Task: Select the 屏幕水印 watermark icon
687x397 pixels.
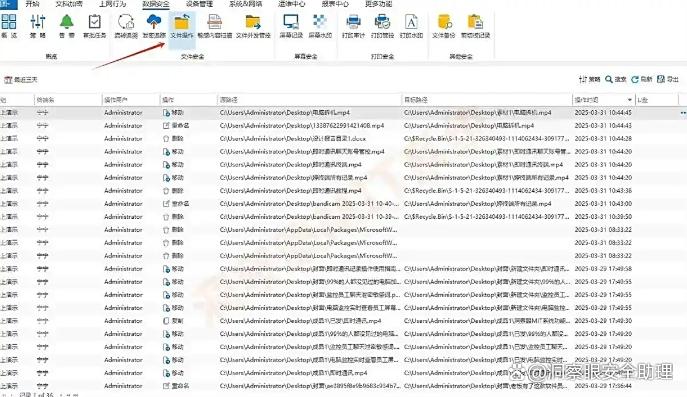Action: (x=320, y=26)
